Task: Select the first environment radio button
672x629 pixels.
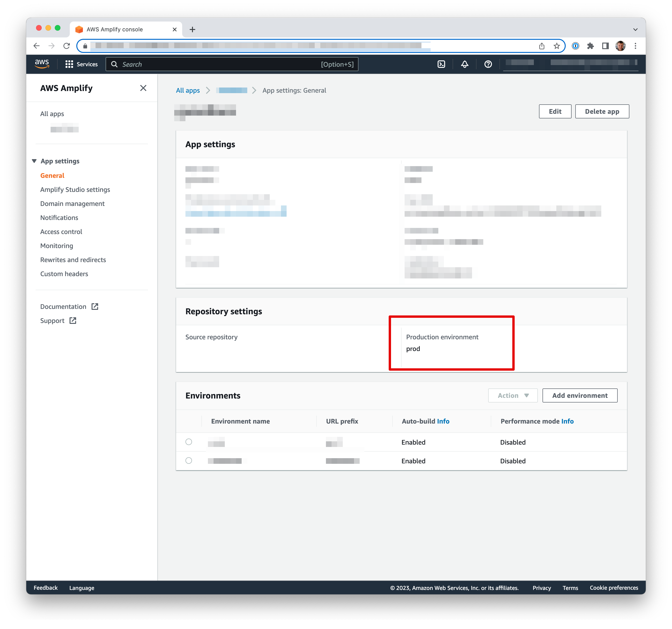Action: [x=189, y=442]
